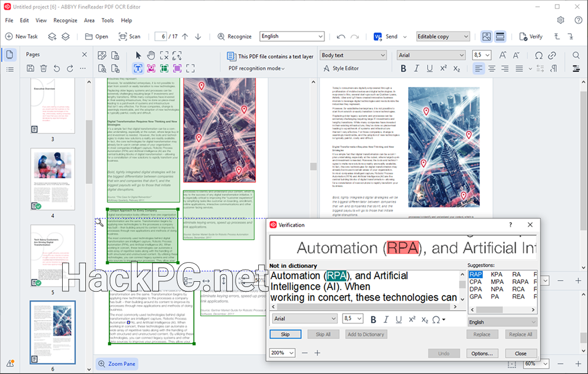Open the Verification dialog language dropdown
Screen dimensions: 588x374
tap(502, 322)
